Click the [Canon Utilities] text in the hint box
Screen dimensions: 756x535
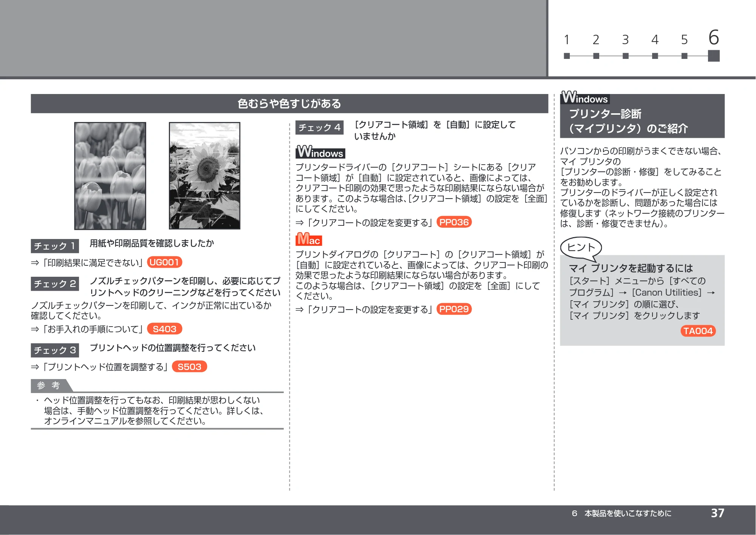[667, 293]
